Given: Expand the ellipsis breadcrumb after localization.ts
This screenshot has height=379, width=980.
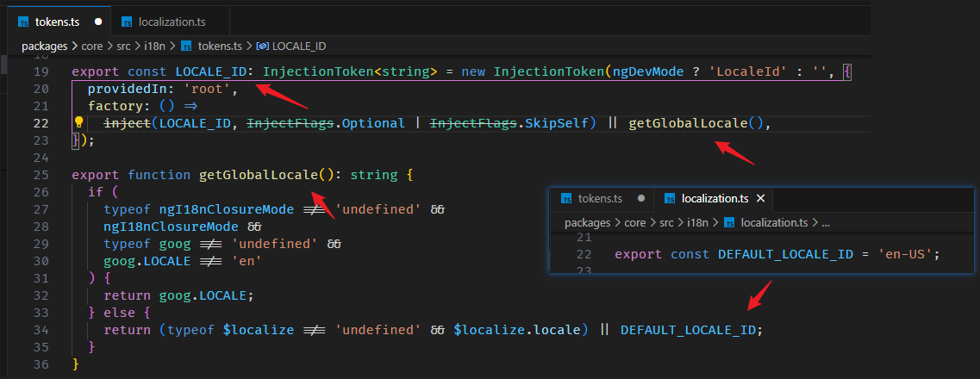Looking at the screenshot, I should 826,222.
